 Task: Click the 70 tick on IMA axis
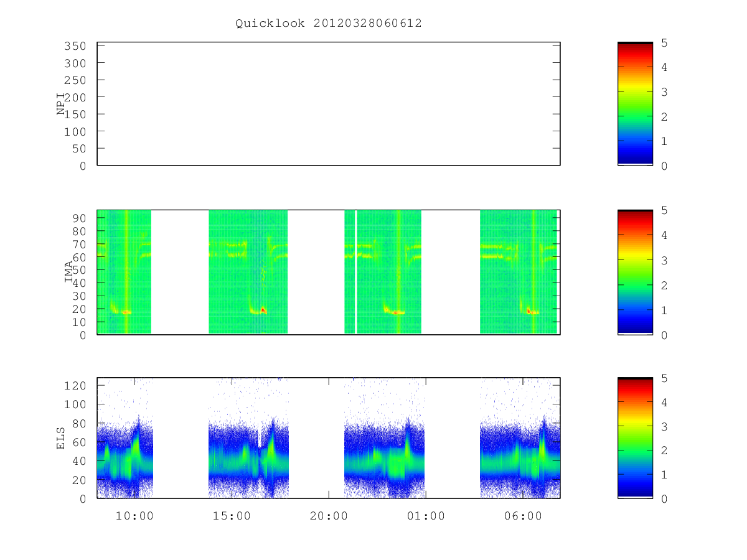pos(78,244)
